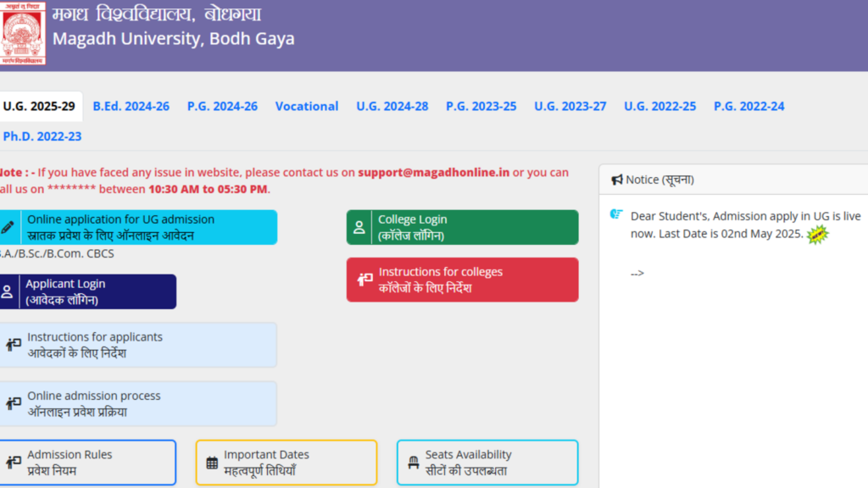
Task: Open Online application for UG admission
Action: [138, 227]
